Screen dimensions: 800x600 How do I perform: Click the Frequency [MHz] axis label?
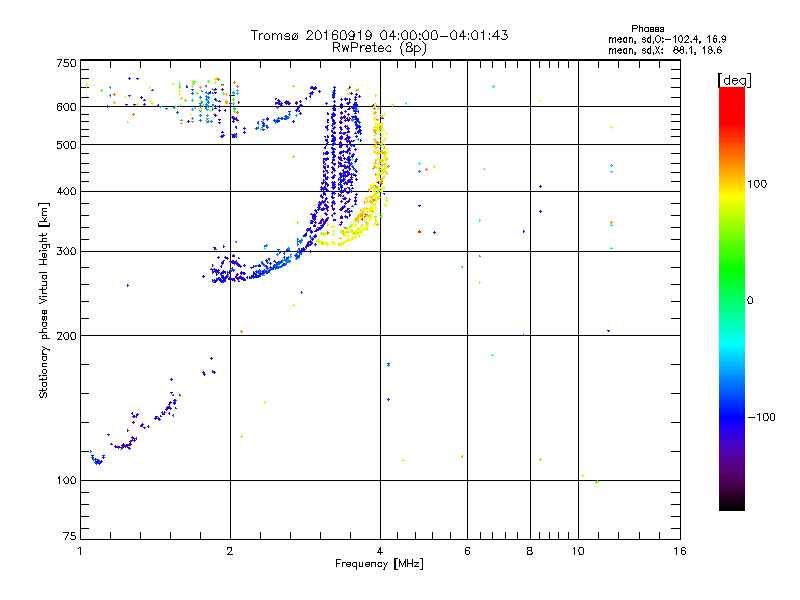[379, 566]
